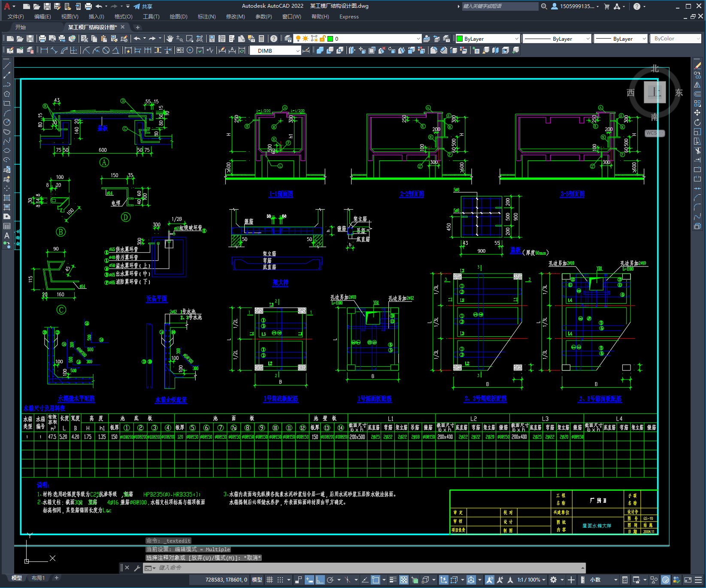Toggle layer lock padlock icon
This screenshot has width=706, height=588.
323,39
